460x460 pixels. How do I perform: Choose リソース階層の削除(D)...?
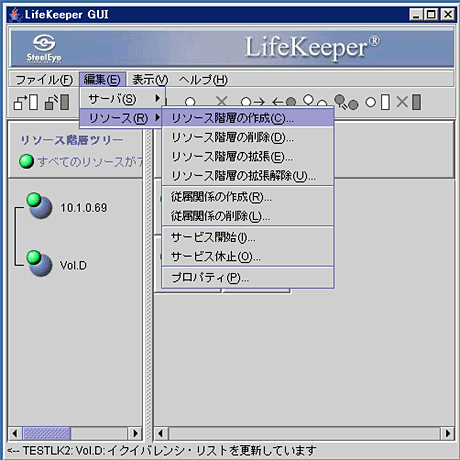pos(248,137)
